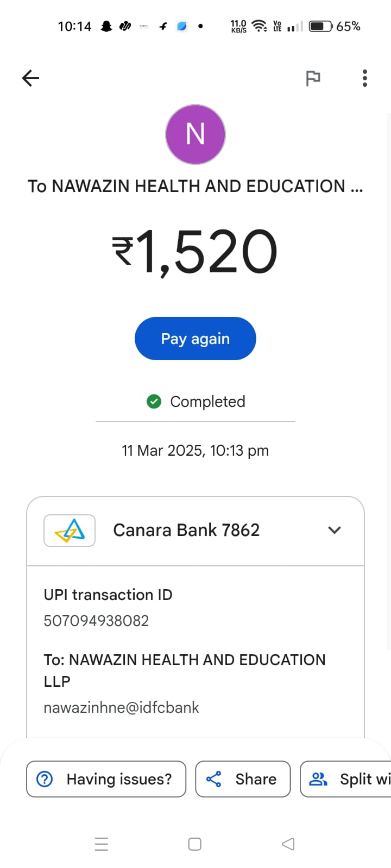Open Android recent apps menu button

(102, 844)
